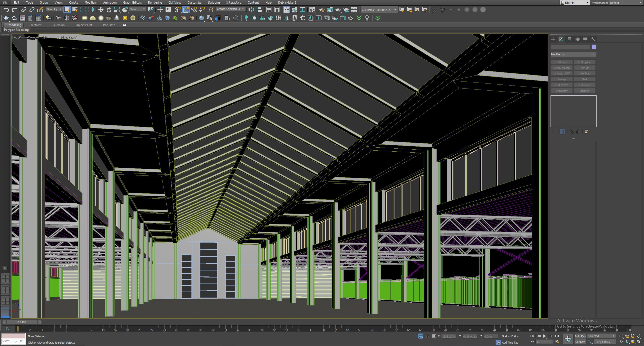Click the large Set Keys plus button

point(568,339)
